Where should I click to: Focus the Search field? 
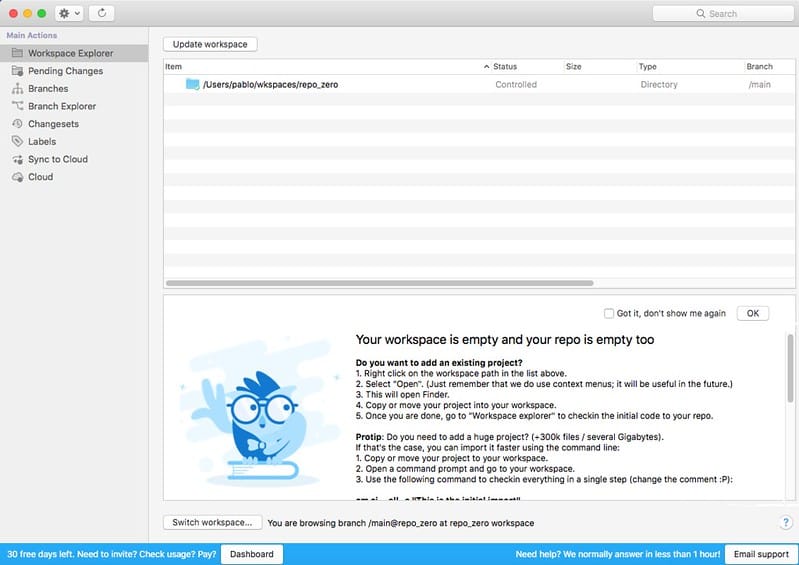tap(723, 13)
